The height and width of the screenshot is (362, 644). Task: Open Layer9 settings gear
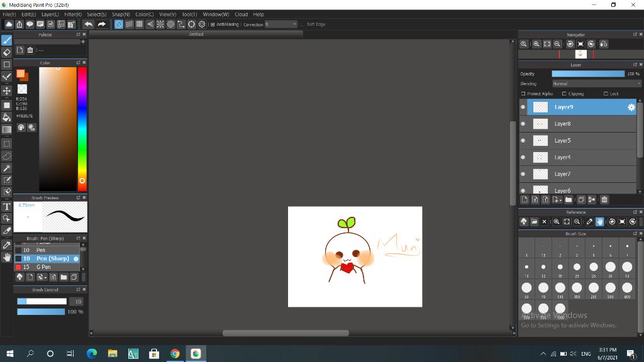click(x=631, y=107)
